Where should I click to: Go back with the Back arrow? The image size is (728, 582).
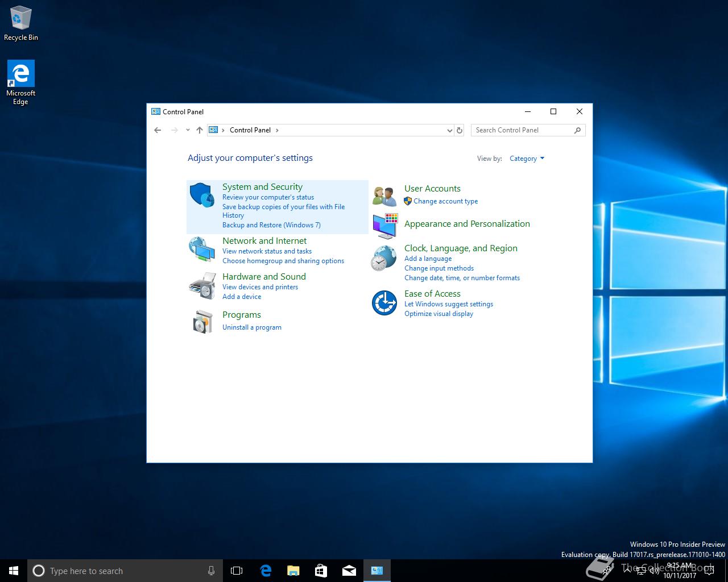[158, 130]
